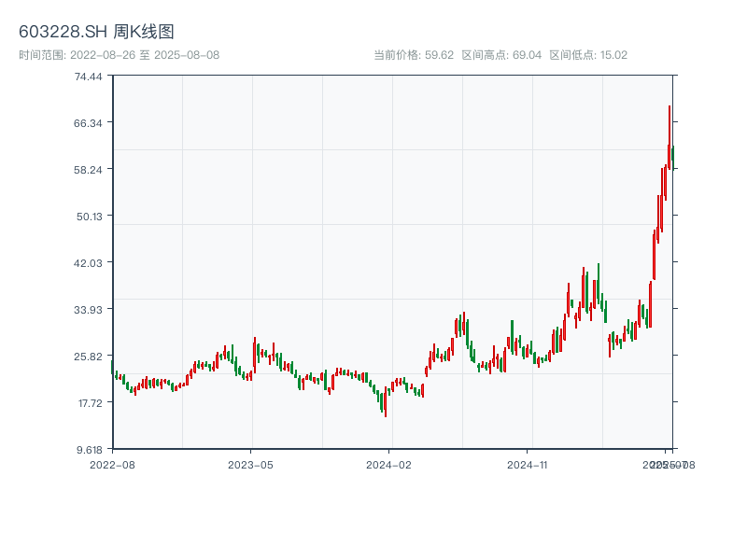
Task: Click y-axis value 9.618
Action: point(90,450)
